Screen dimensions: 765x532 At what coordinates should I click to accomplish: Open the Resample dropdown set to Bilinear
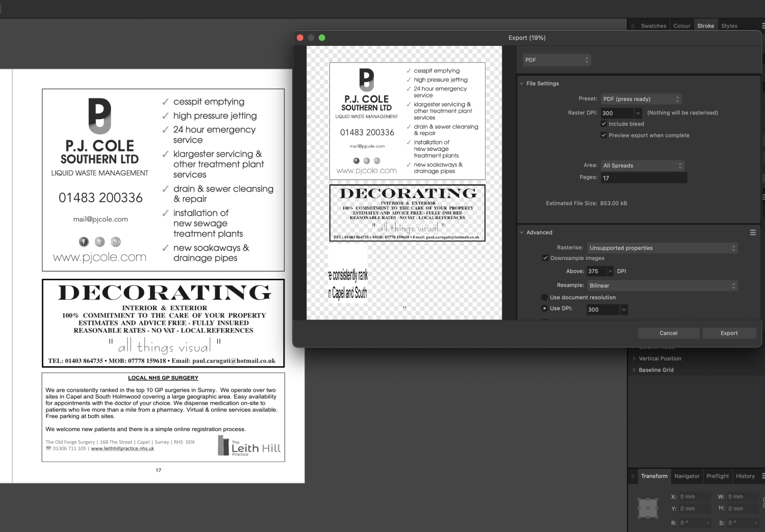(662, 286)
